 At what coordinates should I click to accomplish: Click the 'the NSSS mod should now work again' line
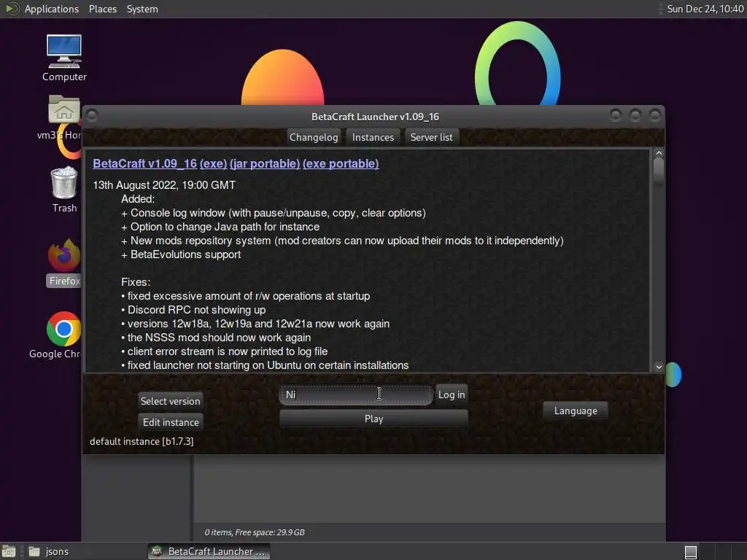216,337
